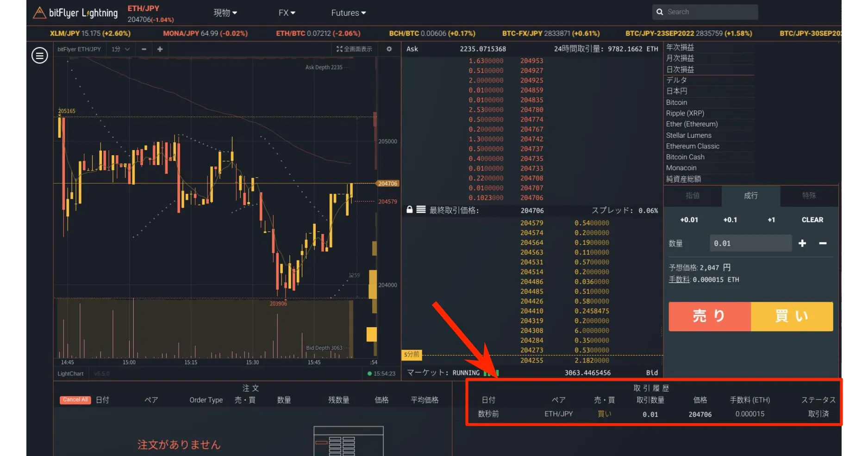Open chart settings gear icon
868x456 pixels.
[x=389, y=49]
